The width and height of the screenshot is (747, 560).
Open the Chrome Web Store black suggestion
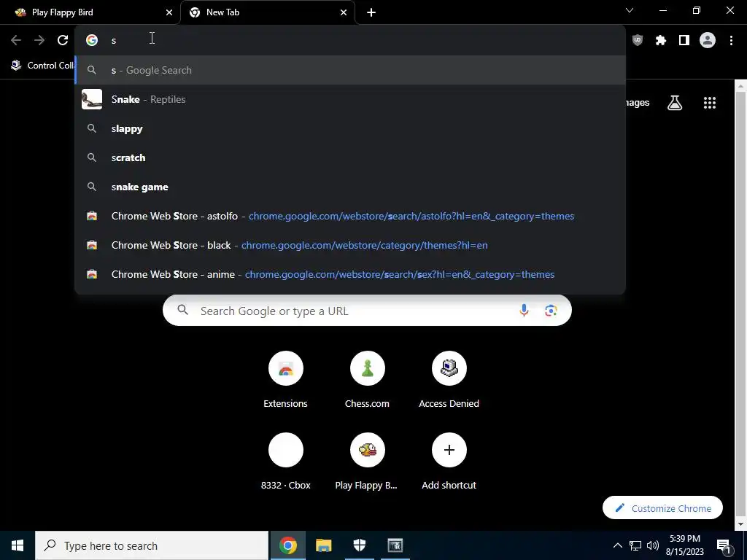click(x=350, y=245)
